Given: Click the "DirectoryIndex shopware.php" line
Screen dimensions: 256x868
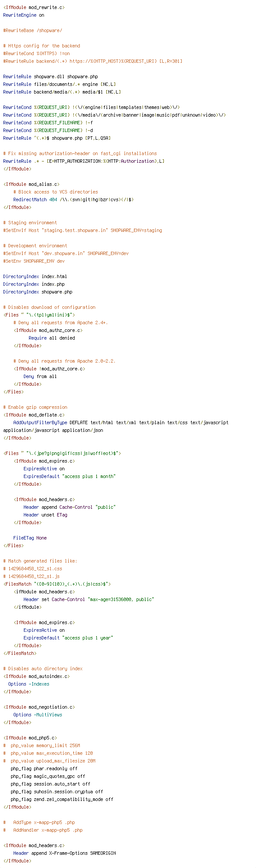Looking at the screenshot, I should tap(38, 292).
